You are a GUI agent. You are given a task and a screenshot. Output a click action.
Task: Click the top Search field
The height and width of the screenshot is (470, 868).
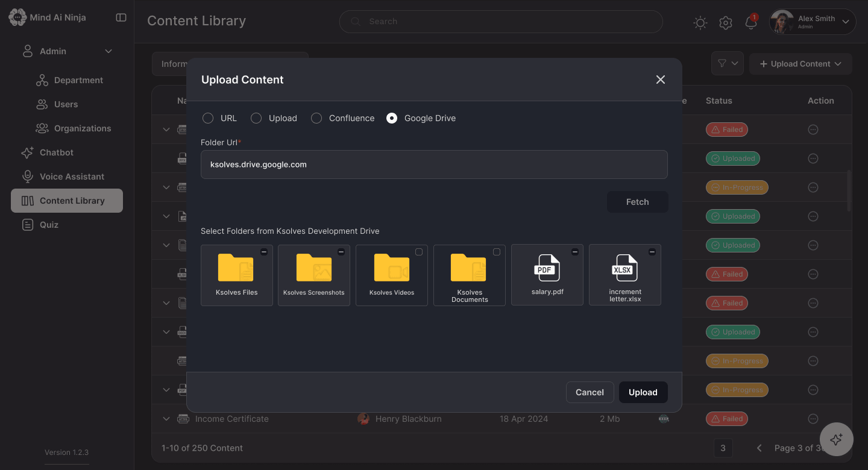pos(501,22)
